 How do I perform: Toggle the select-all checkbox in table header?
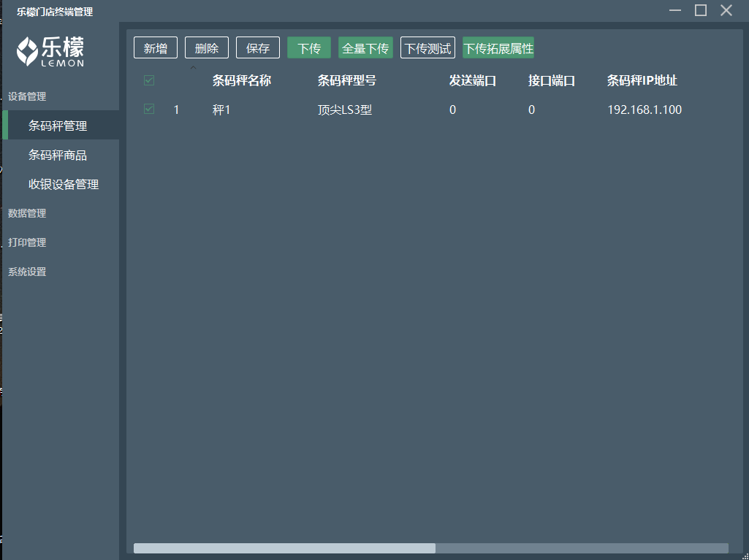149,80
